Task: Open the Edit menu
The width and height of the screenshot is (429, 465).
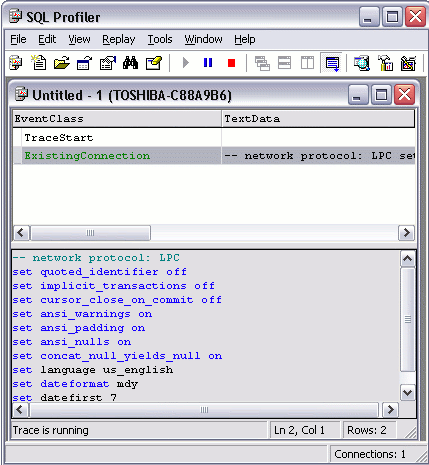Action: (x=47, y=39)
